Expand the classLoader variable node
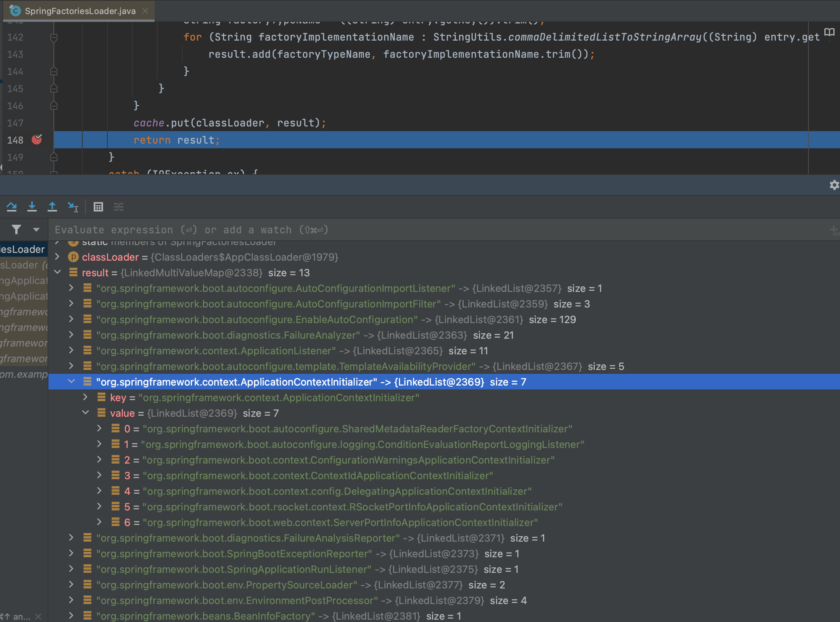This screenshot has height=622, width=840. [58, 257]
